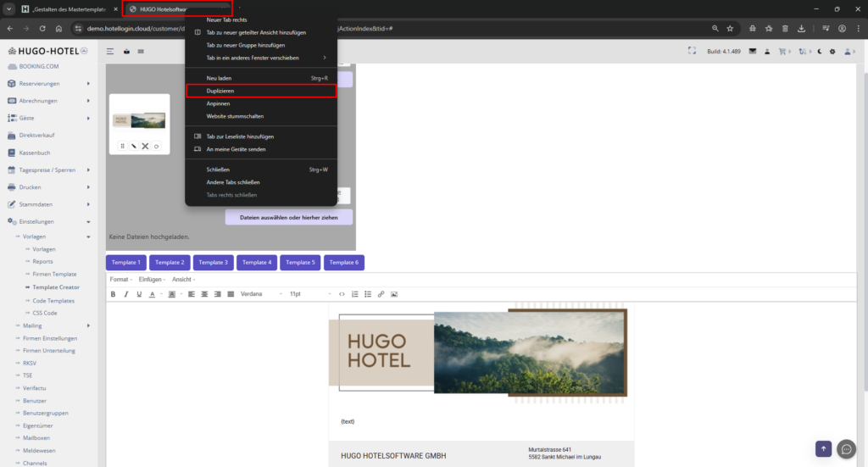The width and height of the screenshot is (868, 467).
Task: Open the text color picker arrow
Action: click(161, 294)
